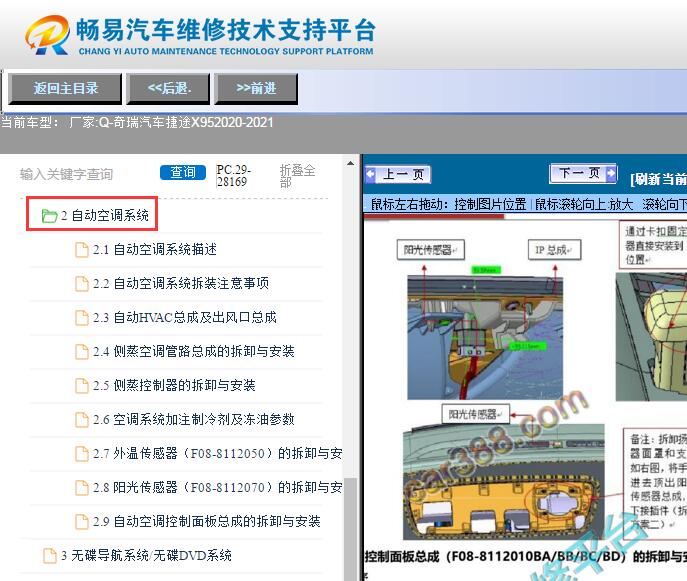Open 2.5 侧蒸控制器的拆卸与安装
The height and width of the screenshot is (581, 687).
174,386
